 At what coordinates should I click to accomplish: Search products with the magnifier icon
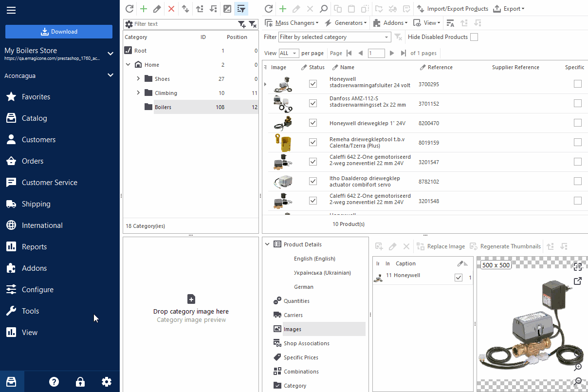[x=323, y=9]
